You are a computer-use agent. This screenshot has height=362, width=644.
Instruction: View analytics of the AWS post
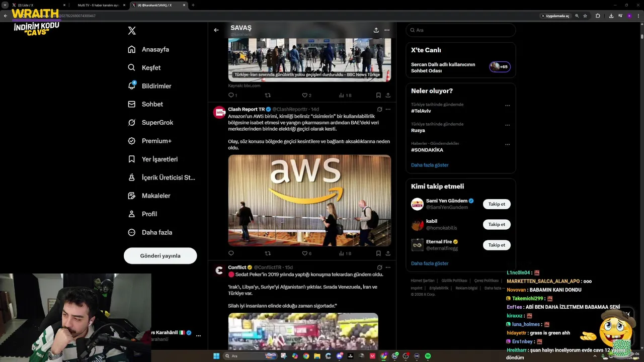pos(345,253)
